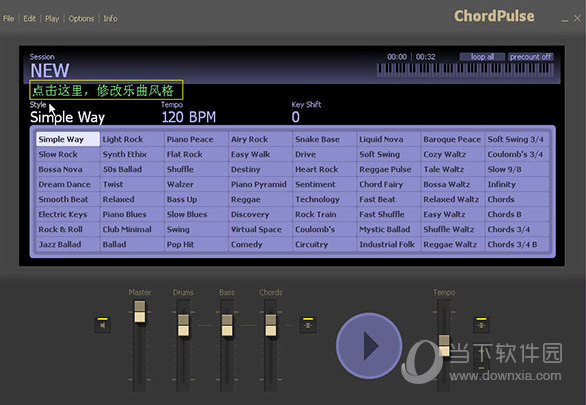586x405 pixels.
Task: Click the elapsed time 00:00 readout
Action: click(x=397, y=57)
